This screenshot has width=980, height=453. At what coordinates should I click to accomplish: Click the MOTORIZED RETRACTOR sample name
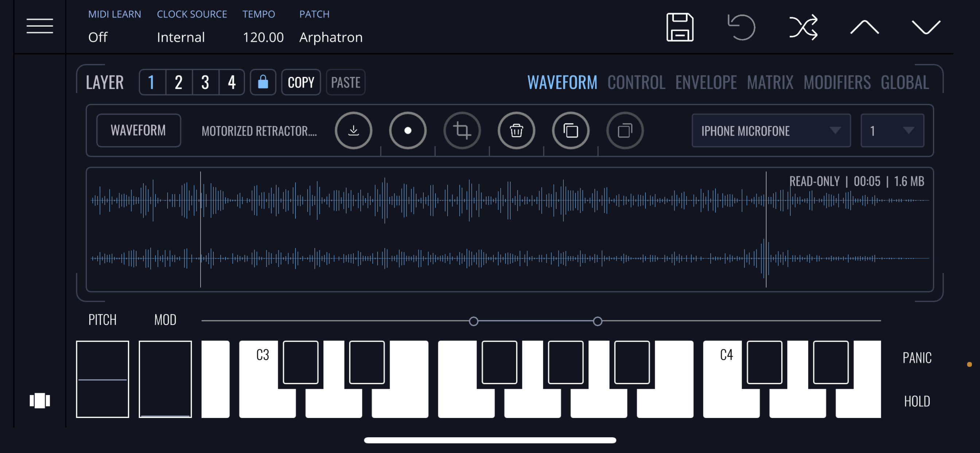259,131
